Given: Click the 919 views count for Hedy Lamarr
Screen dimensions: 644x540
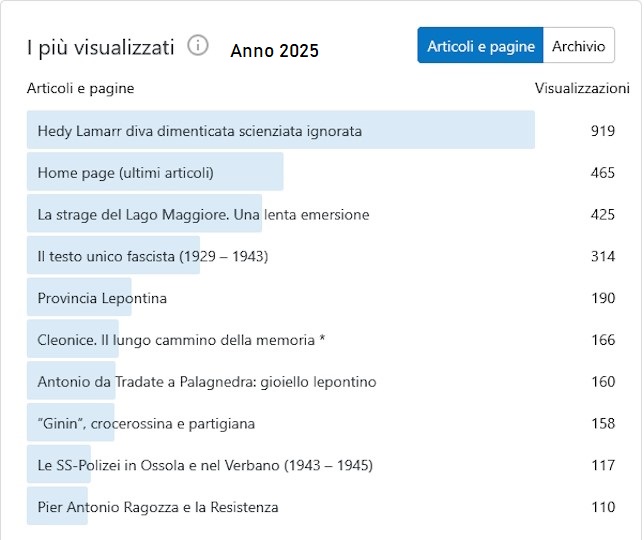Looking at the screenshot, I should pos(602,131).
